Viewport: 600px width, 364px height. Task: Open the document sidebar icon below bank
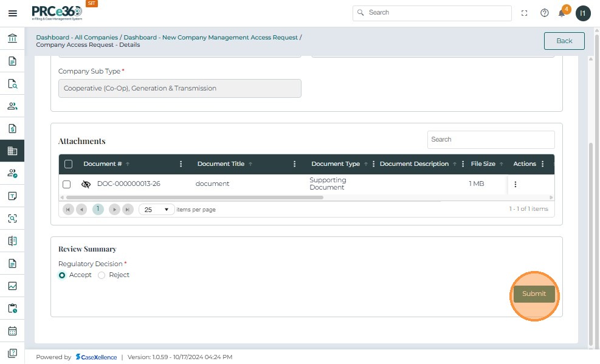(12, 61)
